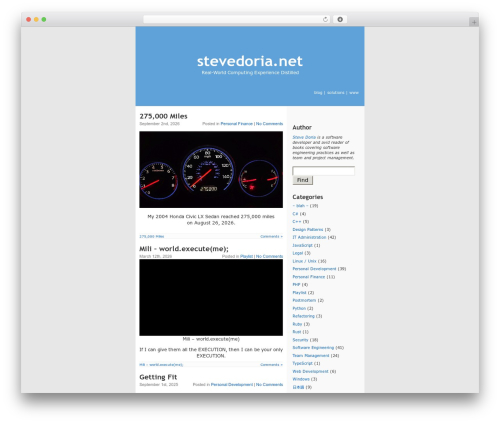The image size is (500, 423).
Task: Open the PHP category
Action: pyautogui.click(x=296, y=285)
